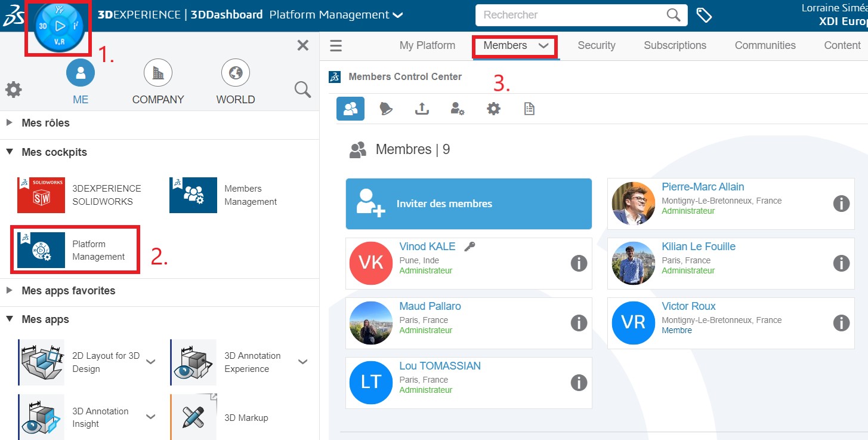Expand the Mes apps favorites section
This screenshot has width=868, height=440.
[x=10, y=291]
